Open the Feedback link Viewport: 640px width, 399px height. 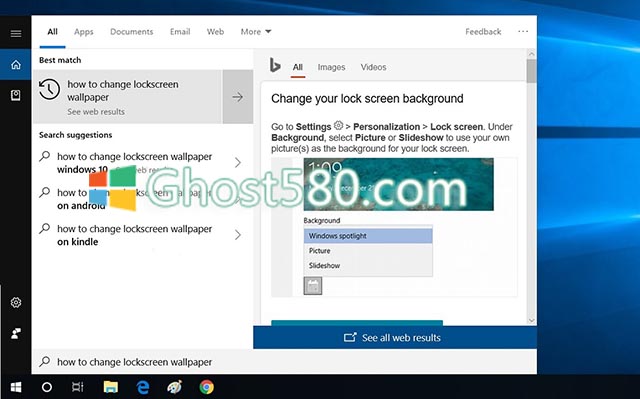483,32
